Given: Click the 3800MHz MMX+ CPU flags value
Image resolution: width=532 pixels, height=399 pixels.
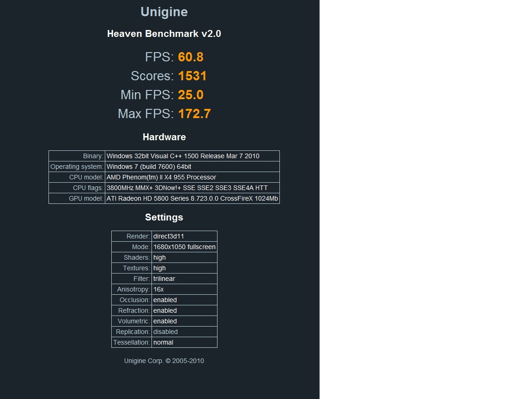Looking at the screenshot, I should (x=193, y=188).
